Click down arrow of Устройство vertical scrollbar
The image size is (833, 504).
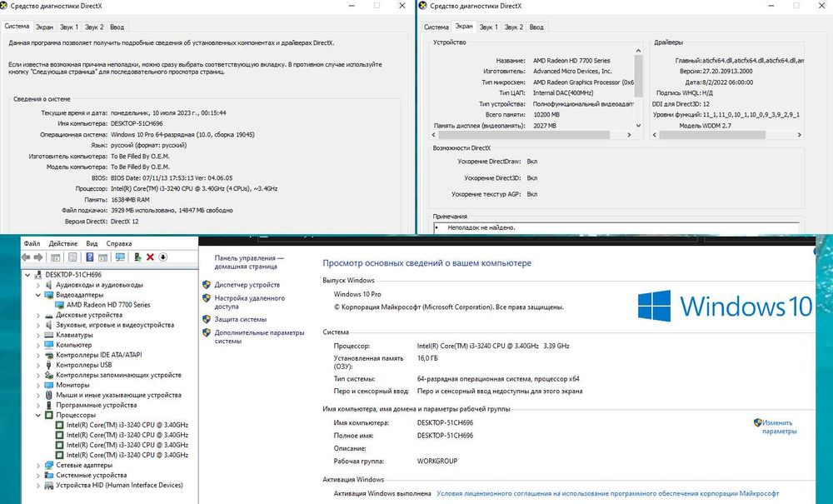(x=639, y=126)
